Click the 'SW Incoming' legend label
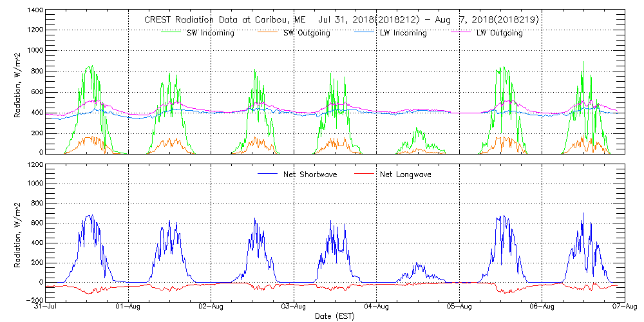The image size is (644, 322). coord(211,33)
